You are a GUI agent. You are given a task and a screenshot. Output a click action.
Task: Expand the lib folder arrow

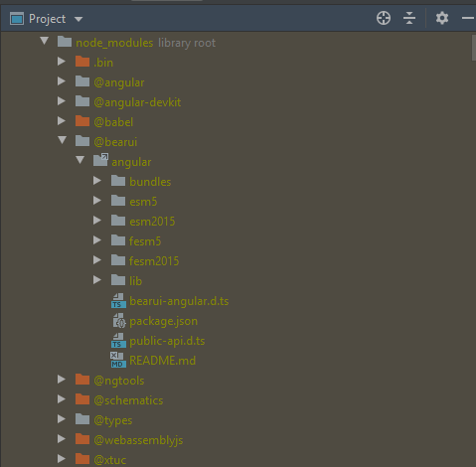tap(97, 280)
